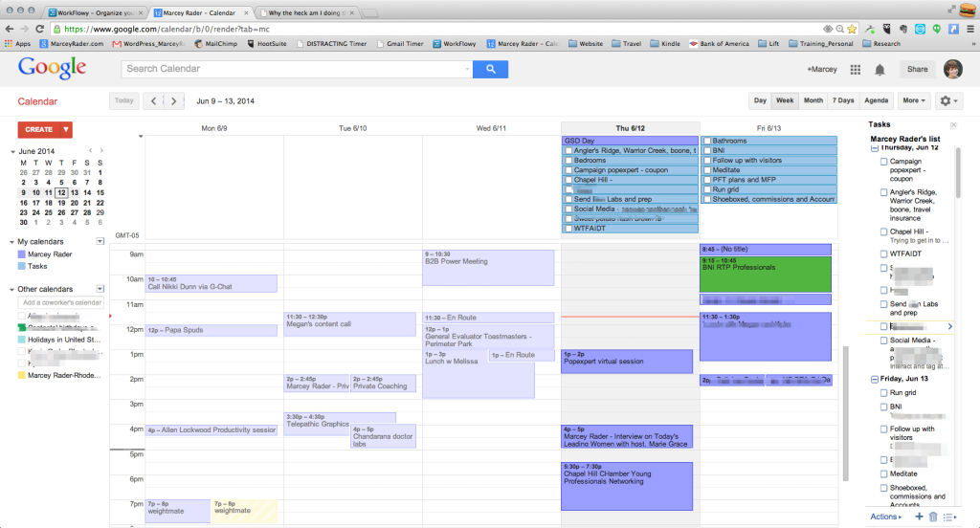Viewport: 980px width, 528px height.
Task: Click the browser back arrow
Action: 9,29
